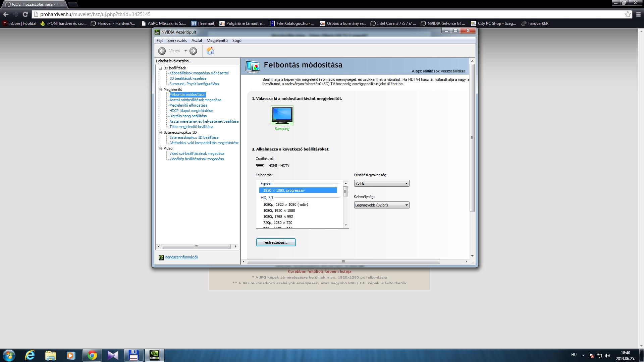Open the Súgó menu
This screenshot has width=644, height=362.
point(237,41)
